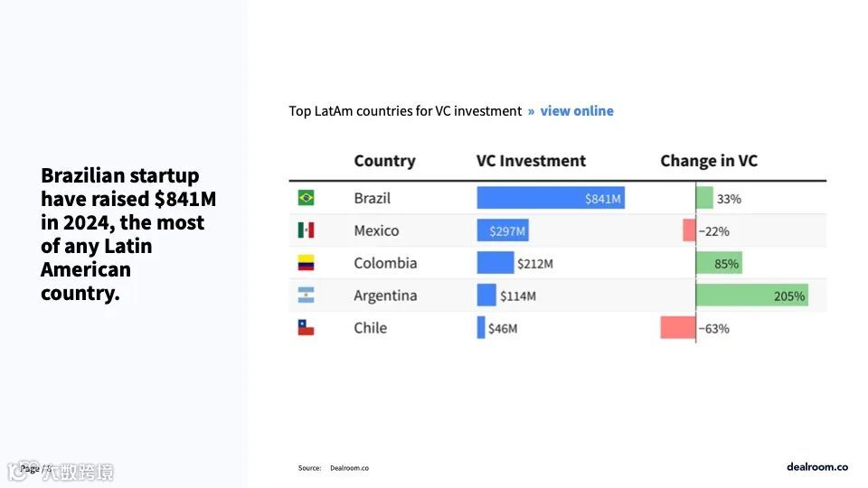The width and height of the screenshot is (868, 488).
Task: Click the Colombia flag icon
Action: [307, 263]
